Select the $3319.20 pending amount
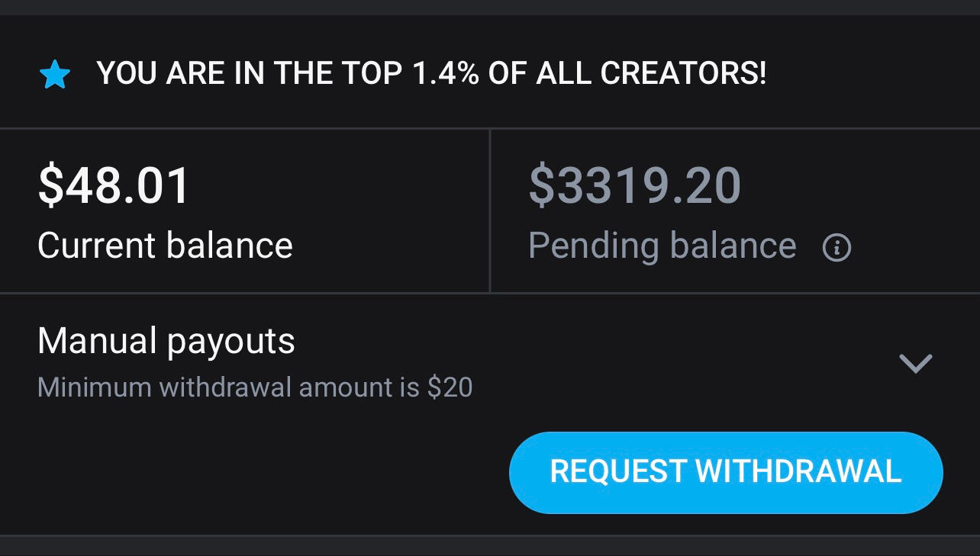 point(634,185)
